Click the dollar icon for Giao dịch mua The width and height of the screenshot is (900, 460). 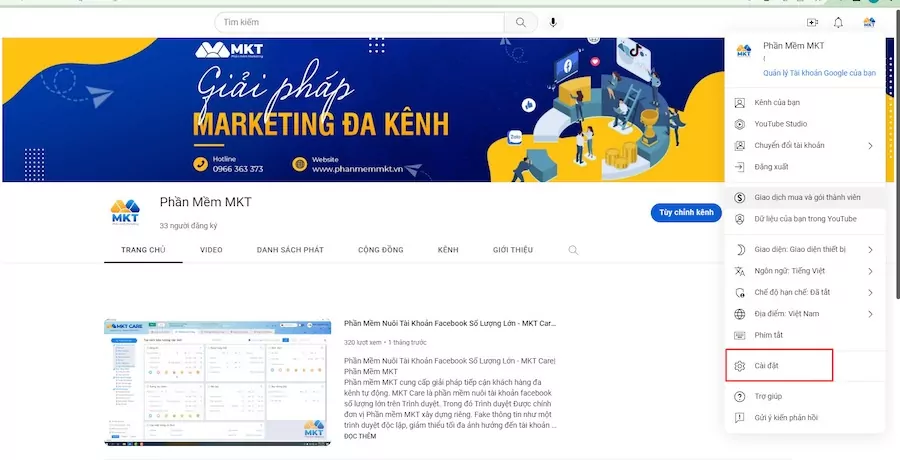740,198
